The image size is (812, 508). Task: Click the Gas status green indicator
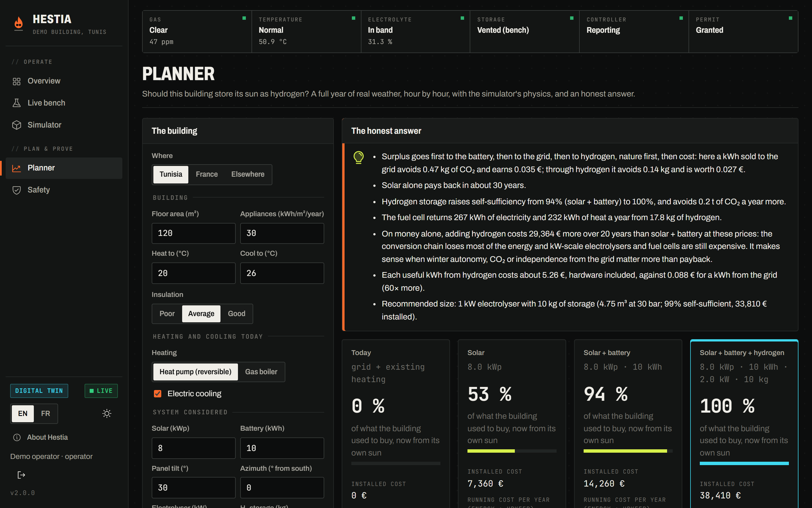(x=244, y=18)
